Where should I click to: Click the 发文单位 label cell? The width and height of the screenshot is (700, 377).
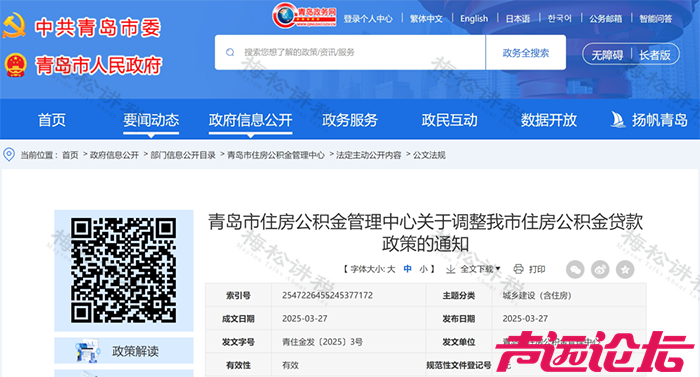point(458,342)
